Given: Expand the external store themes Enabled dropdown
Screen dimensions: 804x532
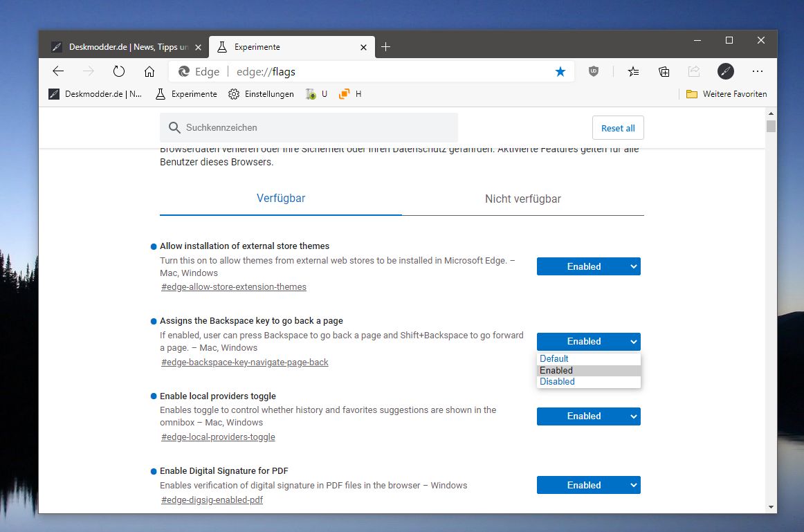Looking at the screenshot, I should click(x=589, y=266).
